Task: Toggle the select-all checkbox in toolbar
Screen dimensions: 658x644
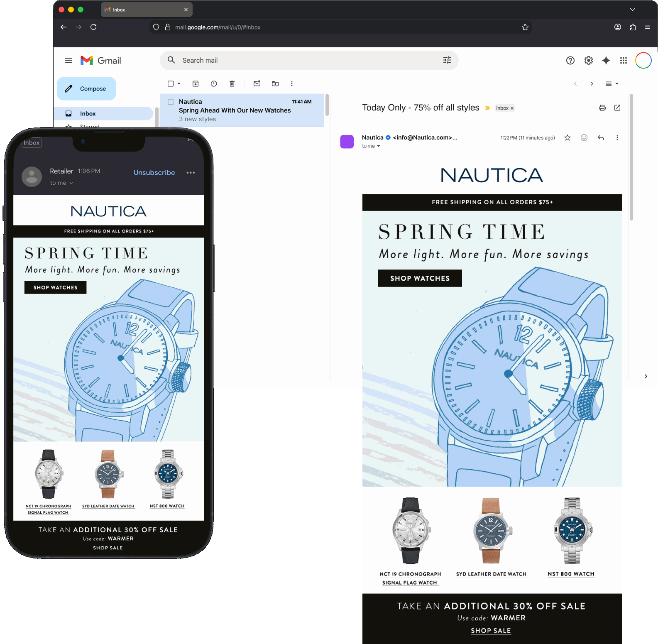Action: pyautogui.click(x=171, y=84)
